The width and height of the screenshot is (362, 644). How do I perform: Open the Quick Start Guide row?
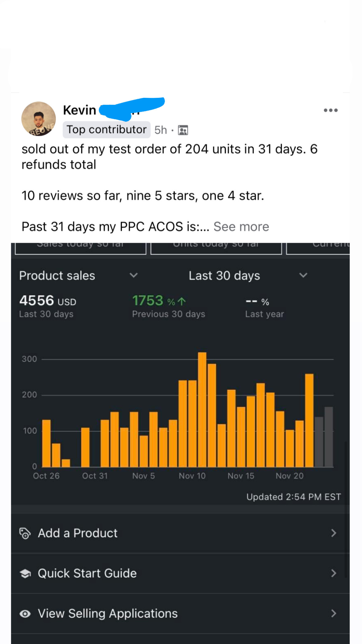coord(86,573)
